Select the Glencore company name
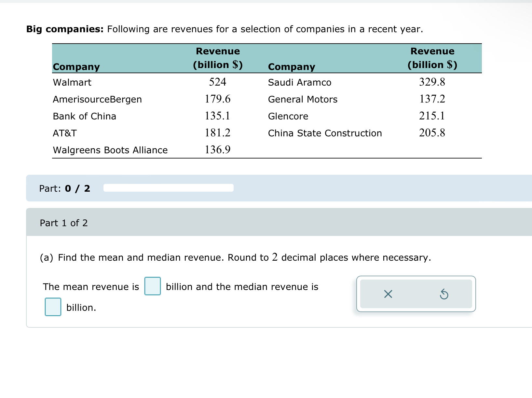This screenshot has height=398, width=532. pyautogui.click(x=288, y=116)
